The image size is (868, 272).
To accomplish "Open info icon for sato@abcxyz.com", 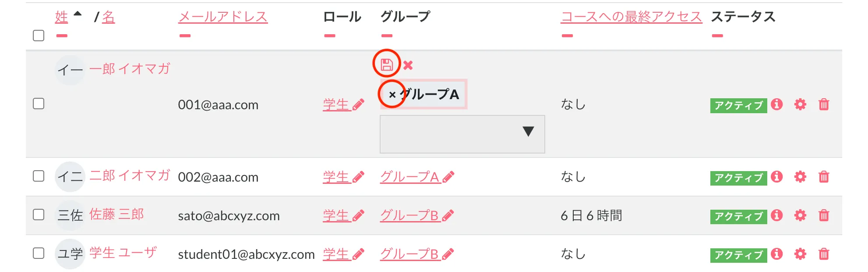I will 777,215.
